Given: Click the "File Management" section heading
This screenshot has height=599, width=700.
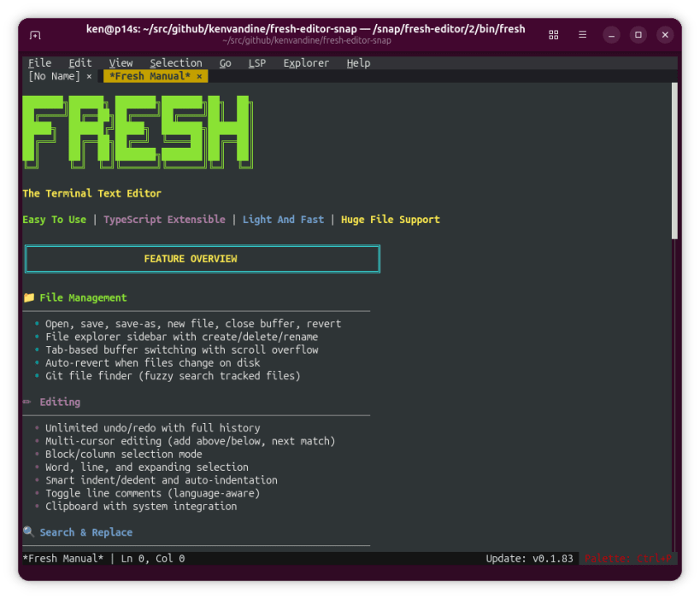Looking at the screenshot, I should point(83,297).
